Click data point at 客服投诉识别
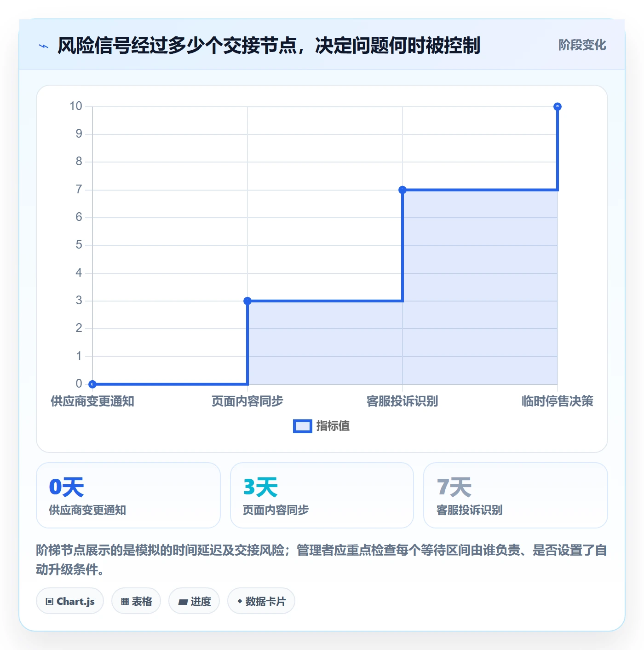 pyautogui.click(x=402, y=190)
